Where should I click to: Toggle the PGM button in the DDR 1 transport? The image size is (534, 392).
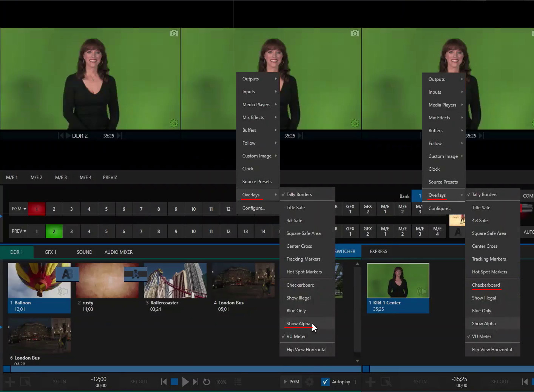pyautogui.click(x=292, y=382)
